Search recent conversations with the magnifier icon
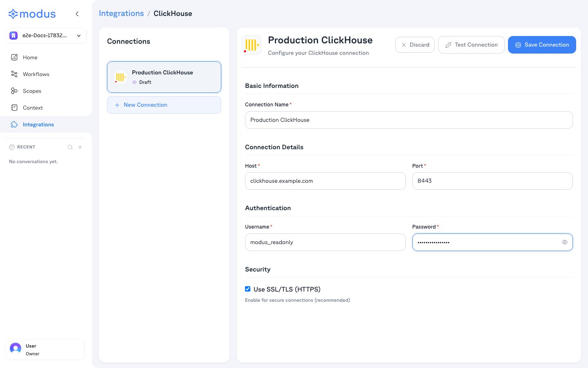This screenshot has width=588, height=368. pyautogui.click(x=70, y=147)
